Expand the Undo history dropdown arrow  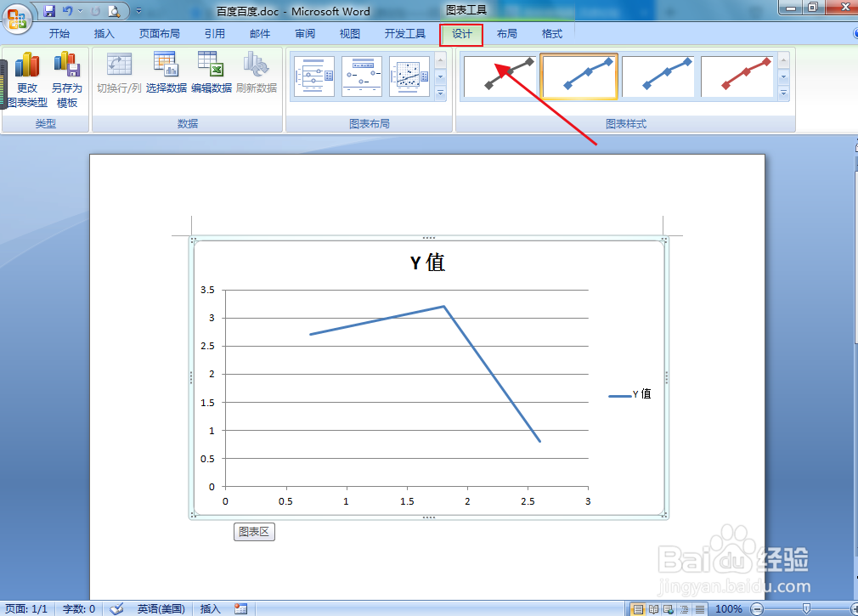click(x=81, y=11)
